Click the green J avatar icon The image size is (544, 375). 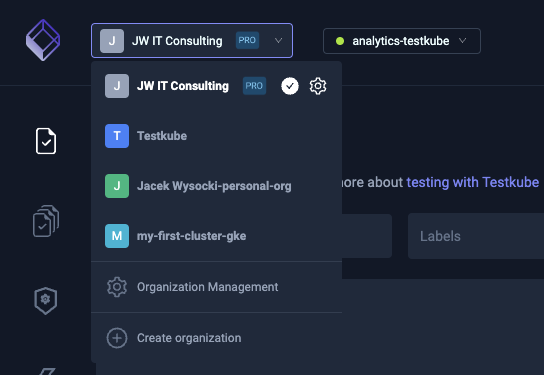(x=117, y=186)
